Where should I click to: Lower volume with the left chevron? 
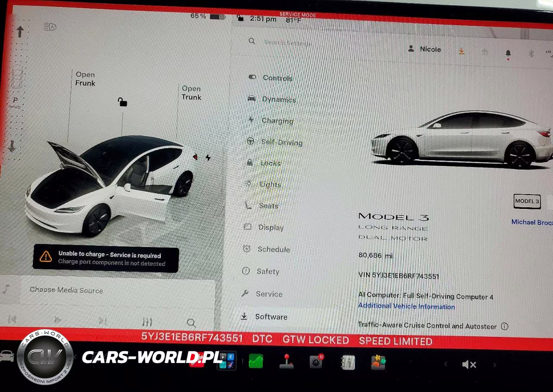tap(445, 364)
